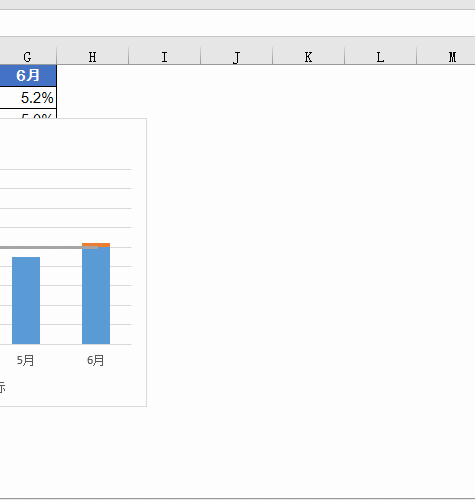
Task: Click the 6月 axis label below chart
Action: [96, 360]
